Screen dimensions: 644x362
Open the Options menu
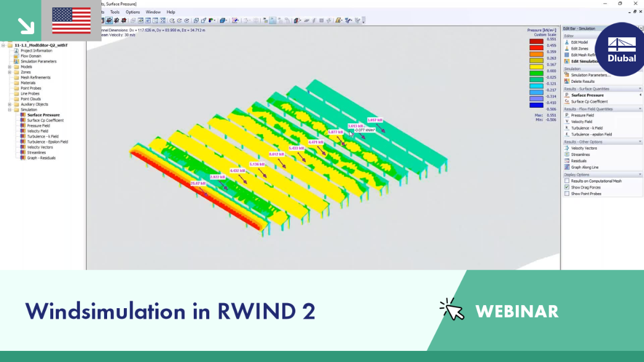coord(133,12)
